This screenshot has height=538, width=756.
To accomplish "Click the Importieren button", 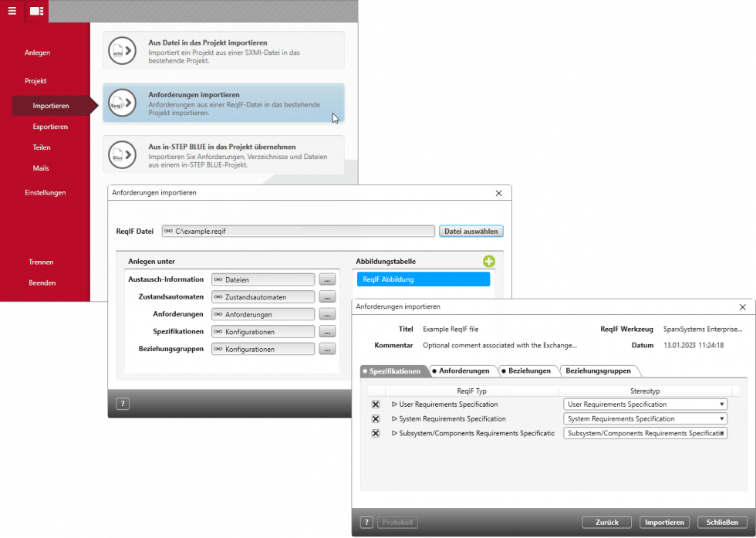I will coord(663,522).
